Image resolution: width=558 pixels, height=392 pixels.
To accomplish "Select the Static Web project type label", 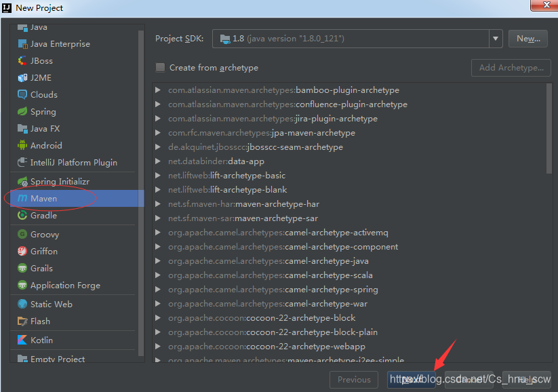I will click(52, 305).
